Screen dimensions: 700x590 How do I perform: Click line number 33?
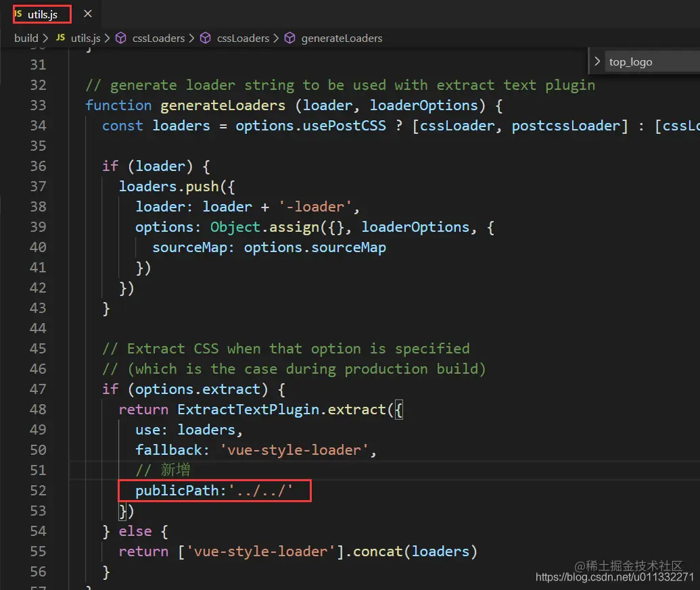point(38,105)
